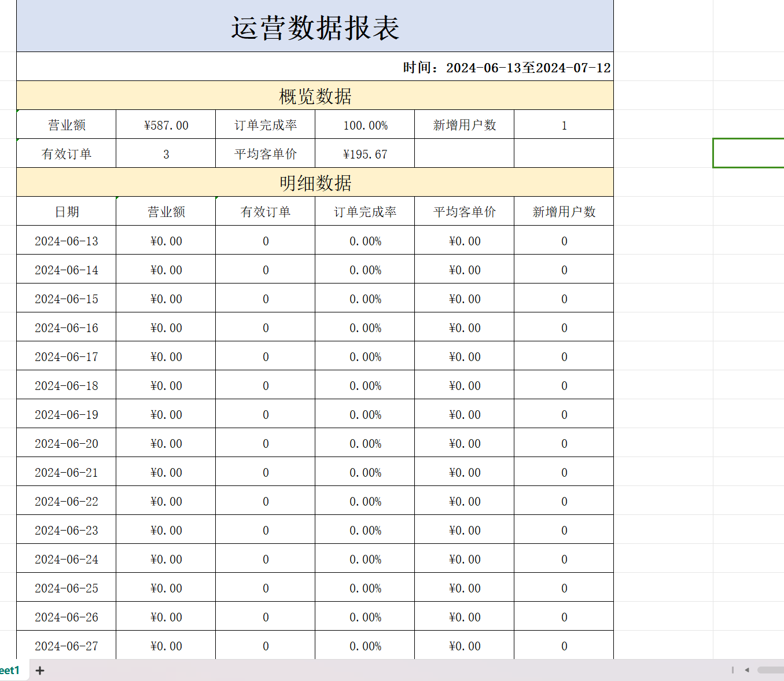
Task: Select the date cell 2024-06-16
Action: point(67,327)
